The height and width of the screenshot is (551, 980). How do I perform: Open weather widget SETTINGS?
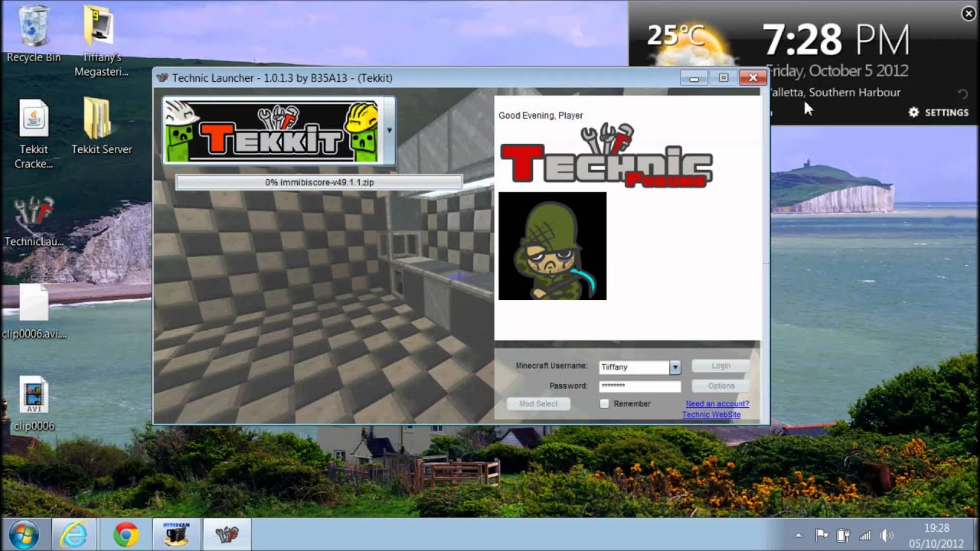click(938, 112)
